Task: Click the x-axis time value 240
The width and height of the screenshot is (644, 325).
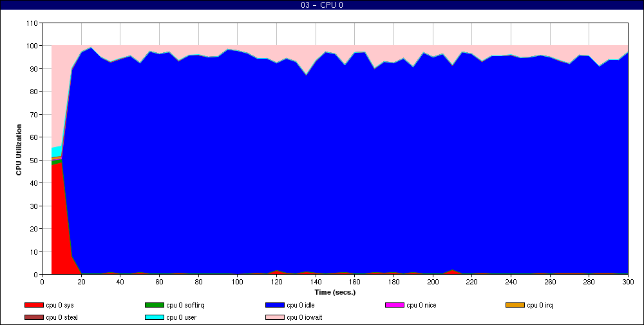Action: 511,282
